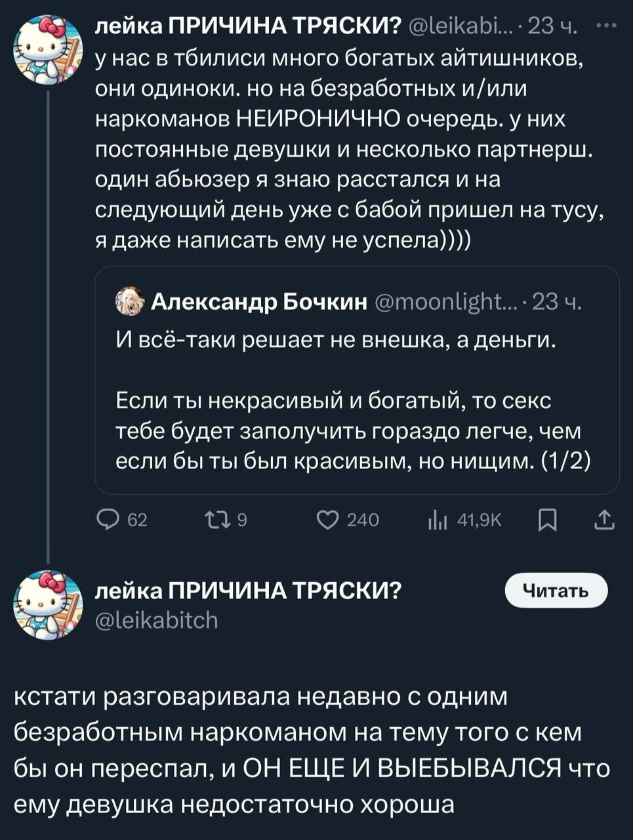Open the view statistics bar-chart icon

tap(437, 520)
